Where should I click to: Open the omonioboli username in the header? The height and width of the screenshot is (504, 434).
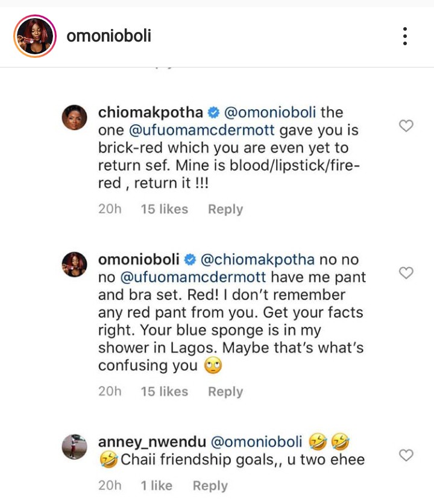click(109, 36)
